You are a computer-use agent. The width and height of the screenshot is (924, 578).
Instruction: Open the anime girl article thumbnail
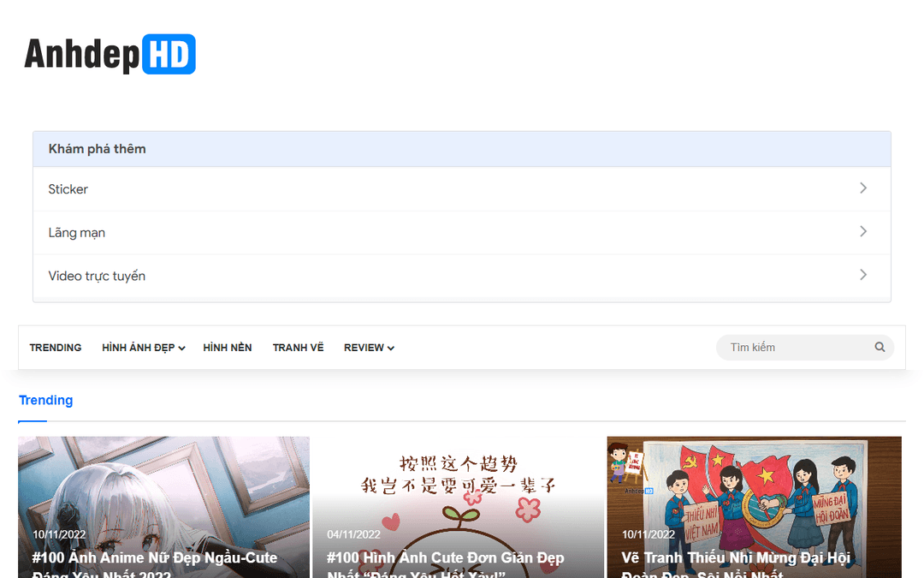click(163, 507)
